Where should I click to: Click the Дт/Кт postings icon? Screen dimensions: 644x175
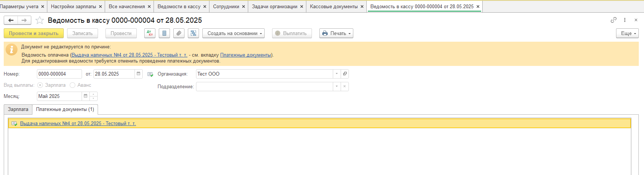150,33
